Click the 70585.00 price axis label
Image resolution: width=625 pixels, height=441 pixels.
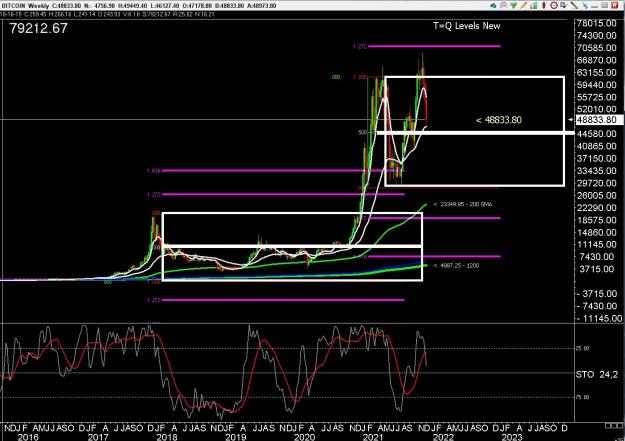596,48
